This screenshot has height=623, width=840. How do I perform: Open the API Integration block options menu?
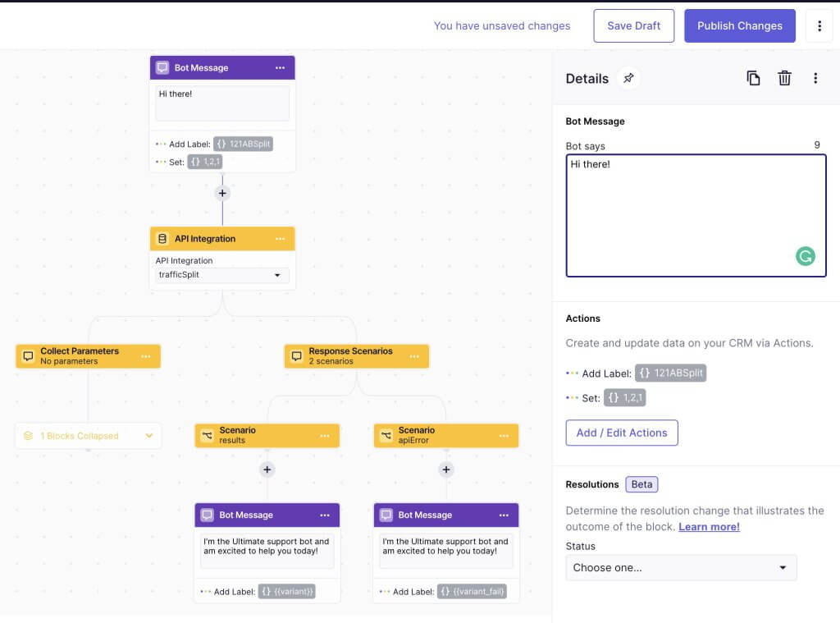[x=281, y=239]
